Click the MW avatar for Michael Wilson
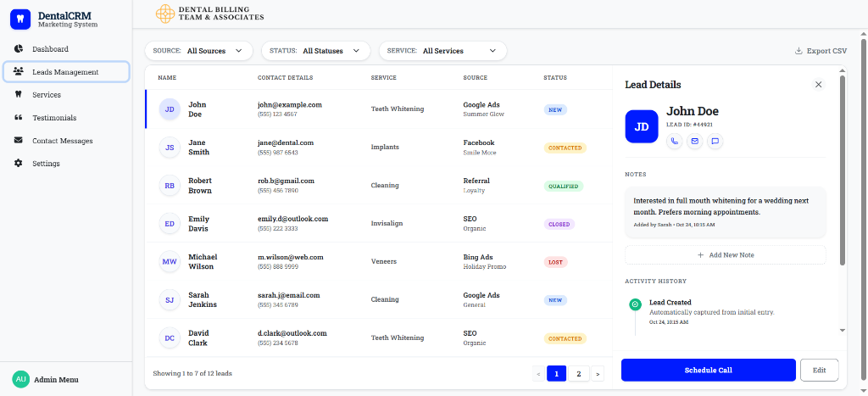 [170, 261]
